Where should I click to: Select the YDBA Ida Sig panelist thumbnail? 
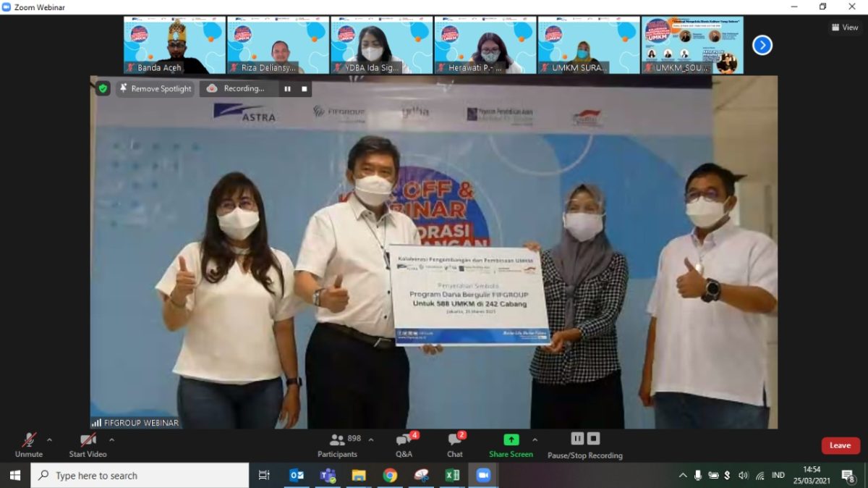tap(381, 45)
